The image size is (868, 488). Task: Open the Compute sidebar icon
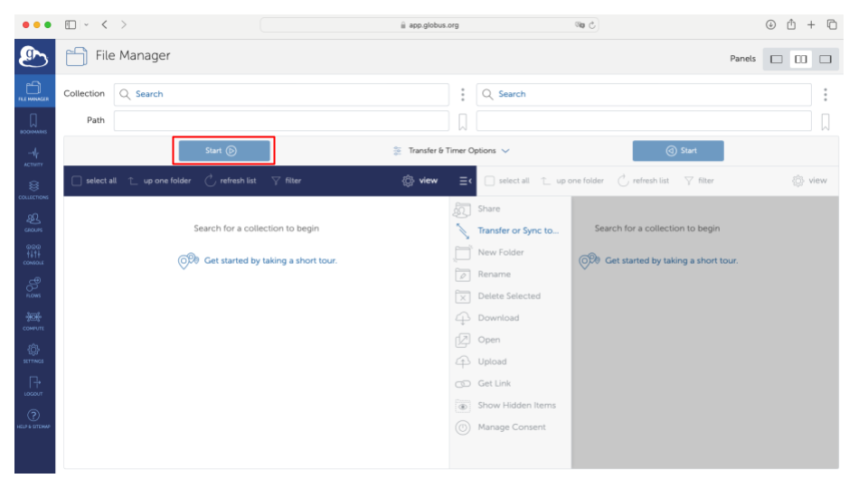pyautogui.click(x=33, y=319)
